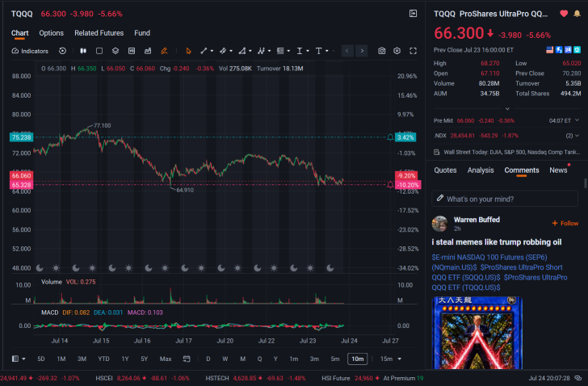Toggle the orange drawing pencil icon
The width and height of the screenshot is (588, 386).
pyautogui.click(x=164, y=51)
